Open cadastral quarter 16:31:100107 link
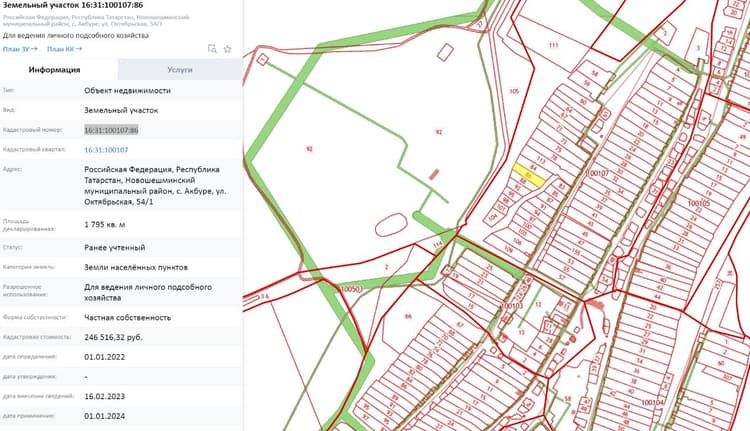The width and height of the screenshot is (750, 431). coord(106,150)
